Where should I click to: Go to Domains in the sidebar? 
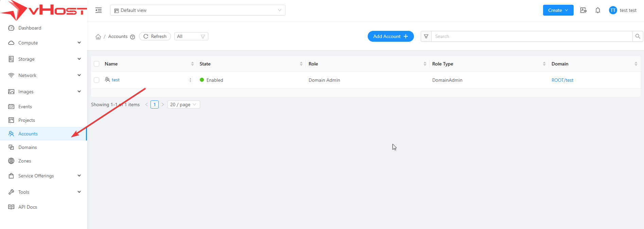click(x=28, y=147)
